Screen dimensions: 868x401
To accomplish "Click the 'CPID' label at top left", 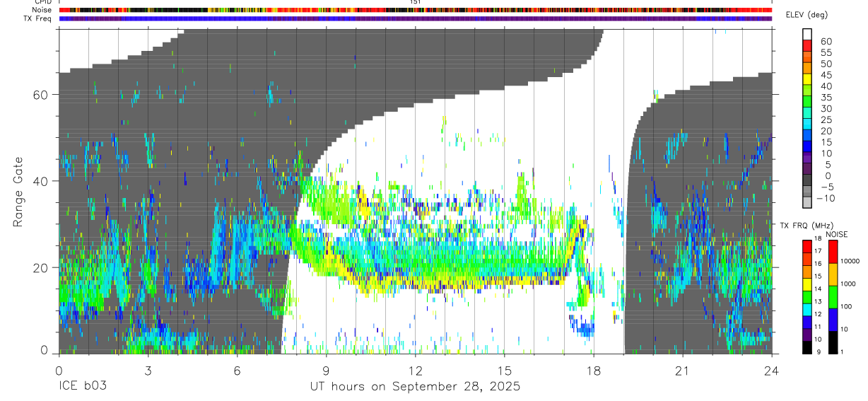I will 44,2.
